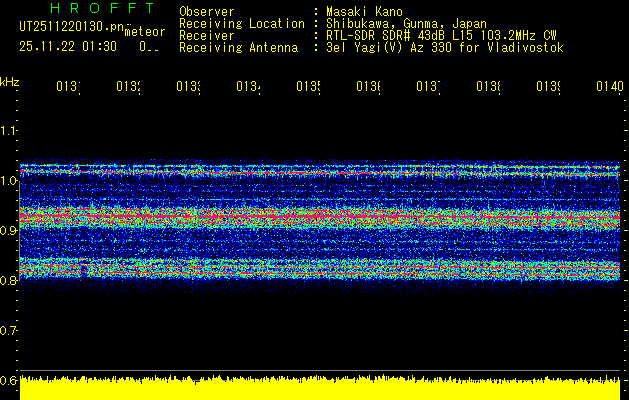Click the 3el Yagi antenna description
The height and width of the screenshot is (400, 629).
(445, 47)
